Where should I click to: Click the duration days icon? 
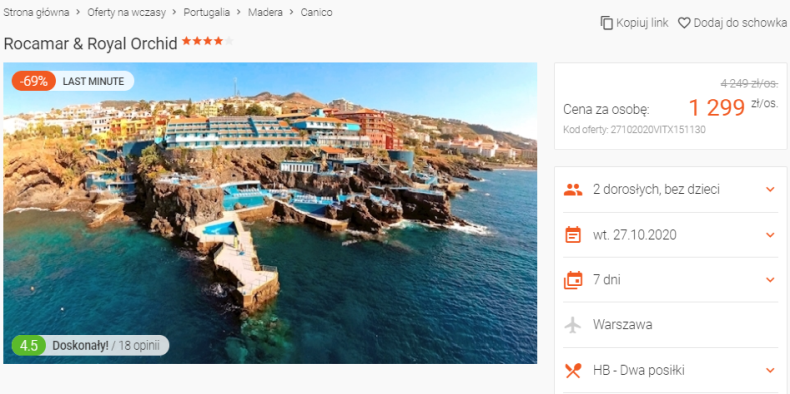[x=573, y=280]
